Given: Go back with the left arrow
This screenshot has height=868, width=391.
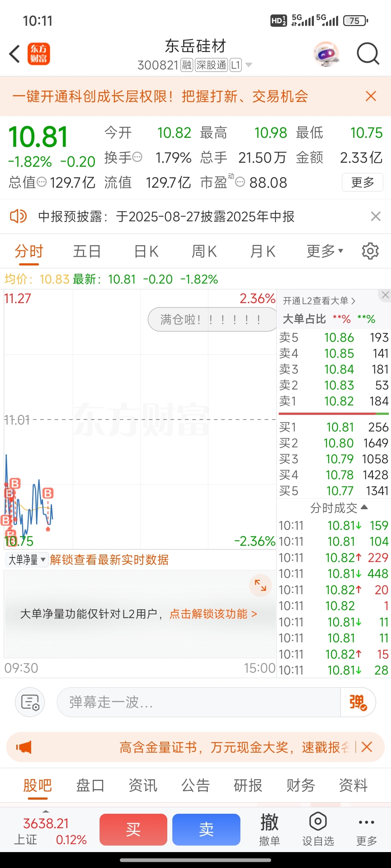Looking at the screenshot, I should point(14,54).
